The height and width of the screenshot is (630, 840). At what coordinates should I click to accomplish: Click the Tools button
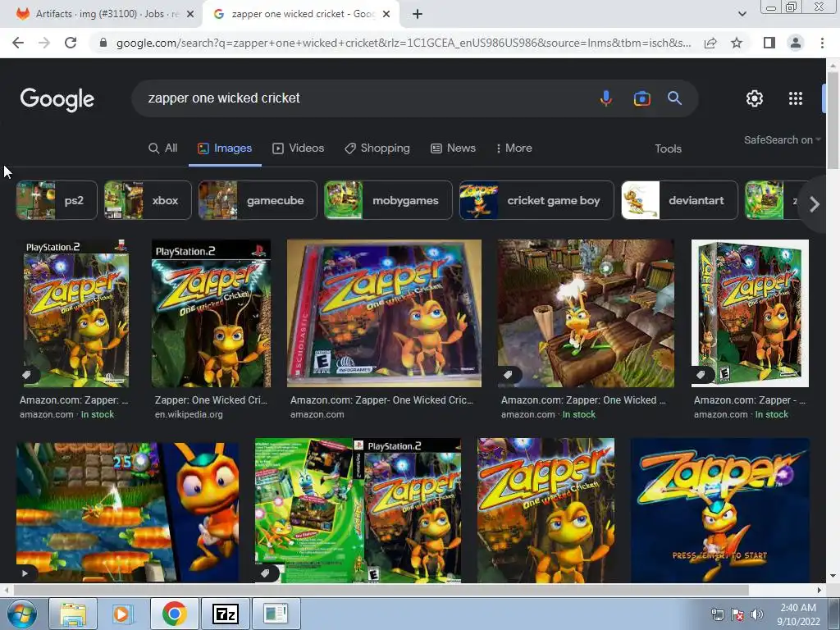[x=668, y=149]
